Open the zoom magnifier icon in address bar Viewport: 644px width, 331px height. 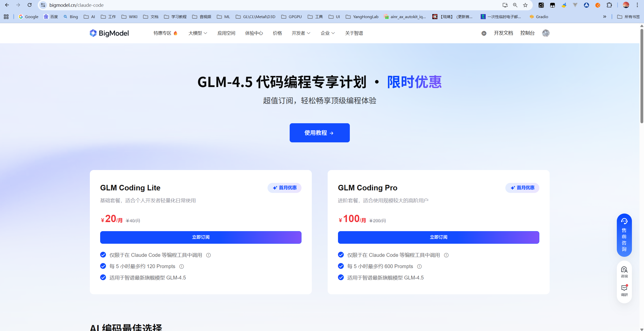coord(515,5)
